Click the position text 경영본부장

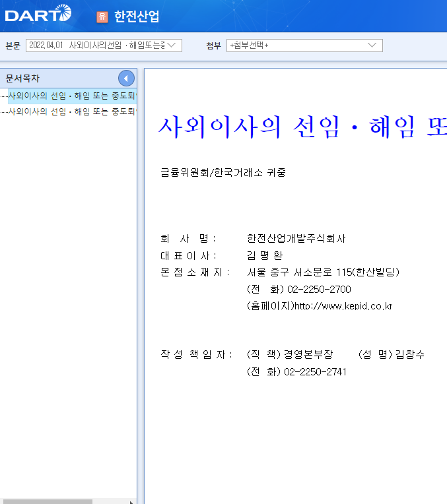pos(308,354)
